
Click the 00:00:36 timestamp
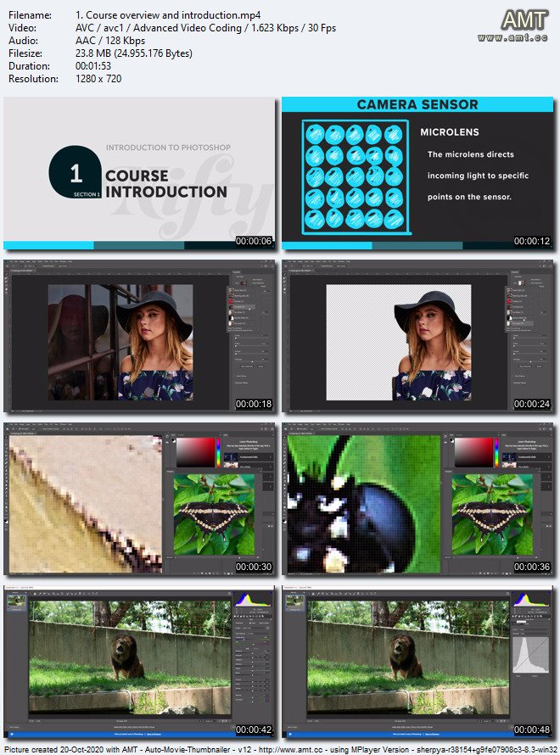point(532,567)
